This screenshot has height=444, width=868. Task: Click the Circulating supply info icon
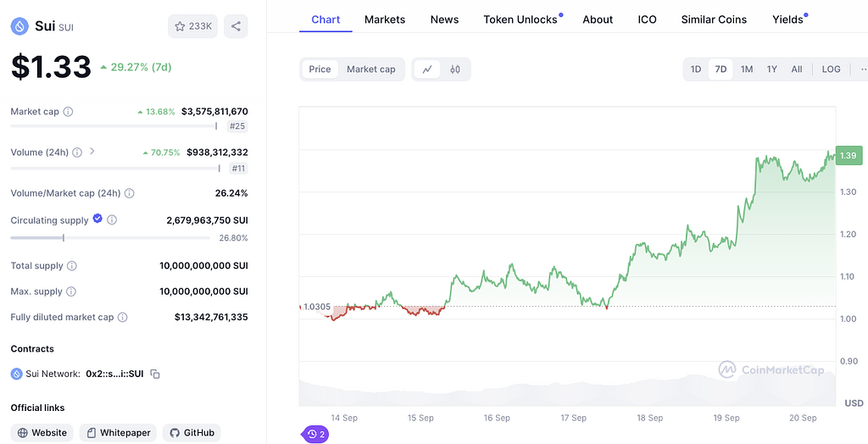point(112,220)
